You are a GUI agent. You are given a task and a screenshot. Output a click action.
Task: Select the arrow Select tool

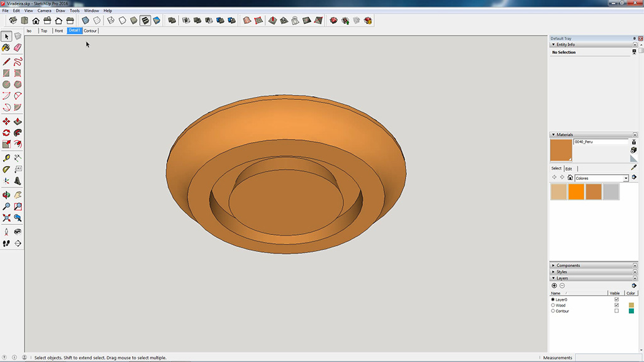tap(6, 36)
